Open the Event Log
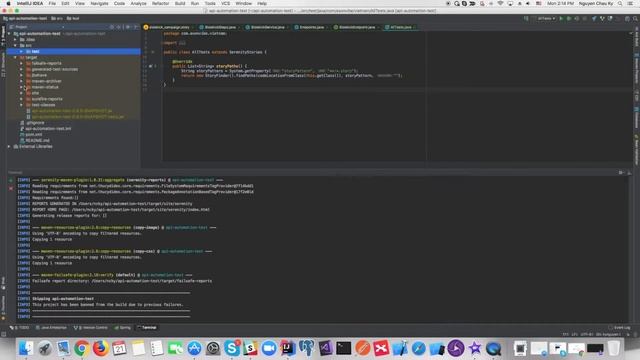Viewport: 640px width, 360px height. pos(619,328)
